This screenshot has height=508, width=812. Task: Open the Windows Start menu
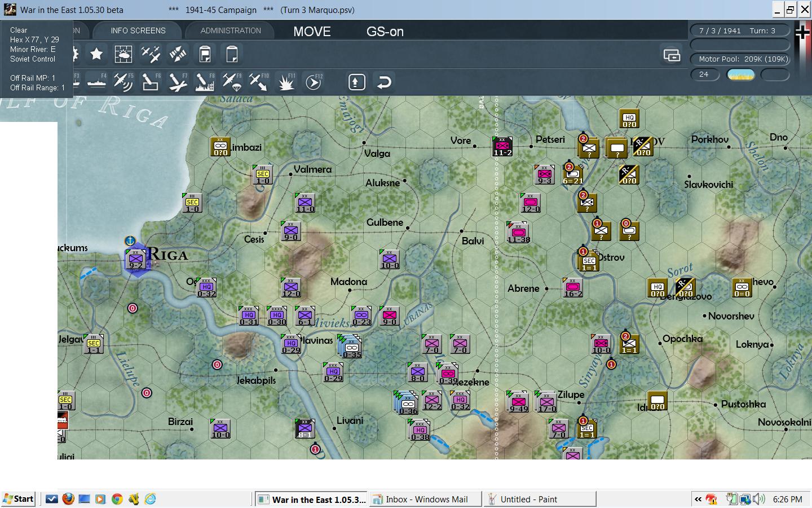[19, 499]
